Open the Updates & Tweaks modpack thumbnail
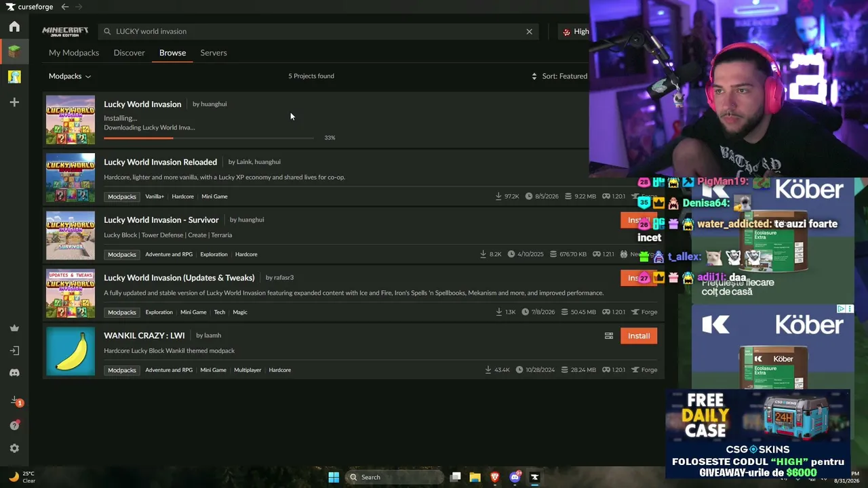This screenshot has height=488, width=868. pos(71,293)
